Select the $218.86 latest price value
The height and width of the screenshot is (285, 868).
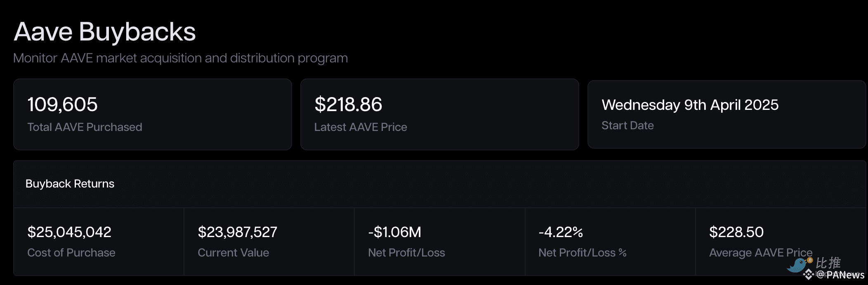coord(348,104)
